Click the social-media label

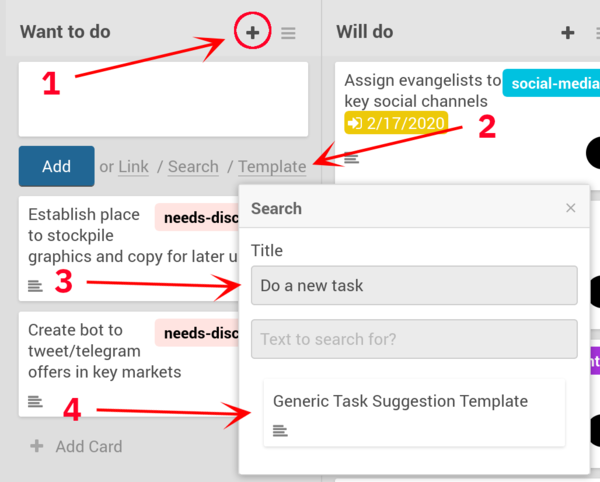click(549, 83)
